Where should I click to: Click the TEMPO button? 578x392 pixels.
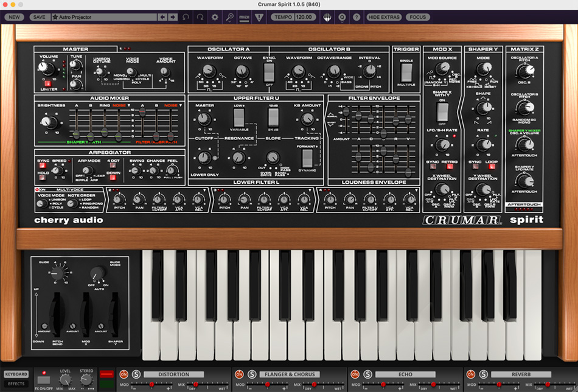tap(283, 17)
